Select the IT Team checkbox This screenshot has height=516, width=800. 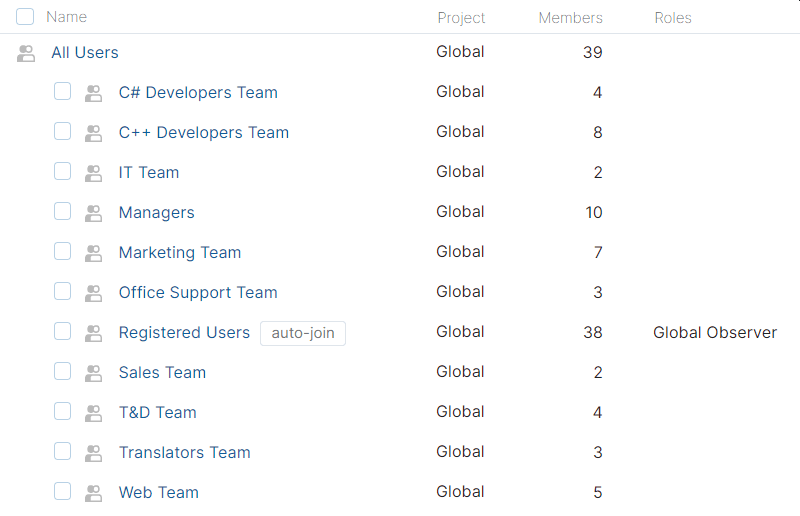point(62,171)
